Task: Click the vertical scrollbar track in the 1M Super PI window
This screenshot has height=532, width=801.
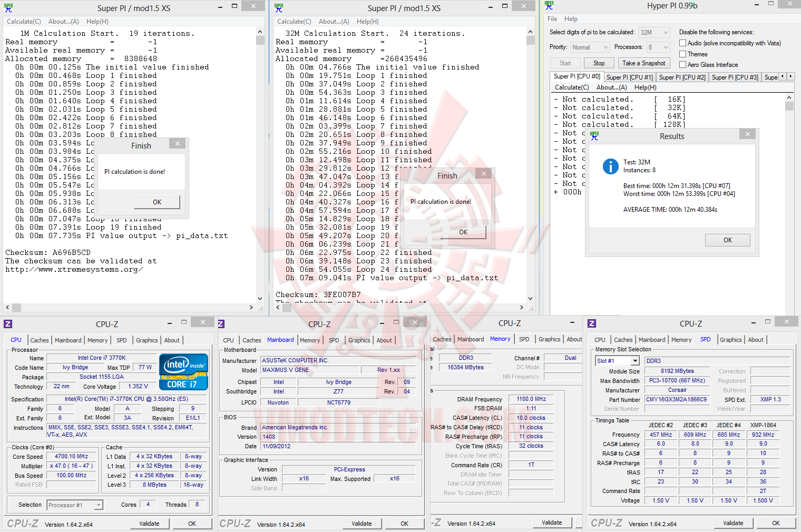Action: (x=260, y=169)
